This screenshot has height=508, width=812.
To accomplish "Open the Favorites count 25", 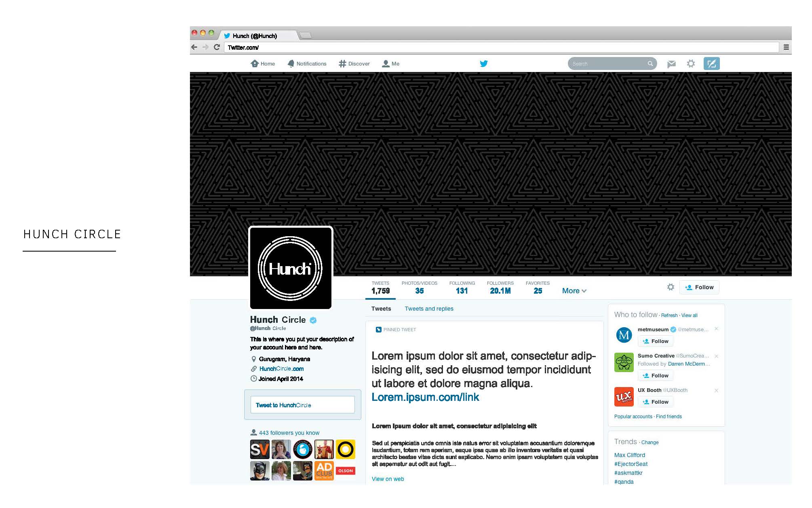I will point(538,288).
